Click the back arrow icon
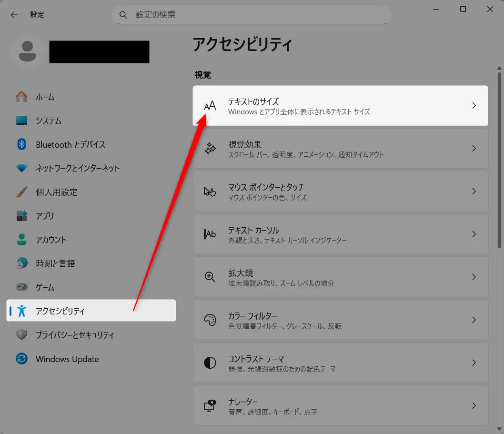This screenshot has height=434, width=504. coord(14,15)
